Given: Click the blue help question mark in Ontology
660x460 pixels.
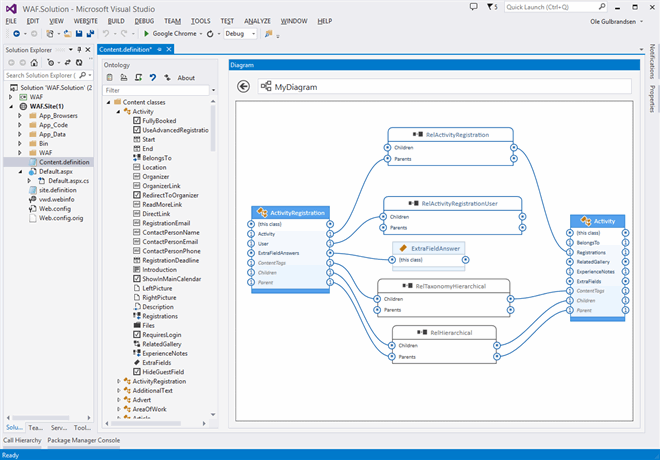Looking at the screenshot, I should pos(152,77).
